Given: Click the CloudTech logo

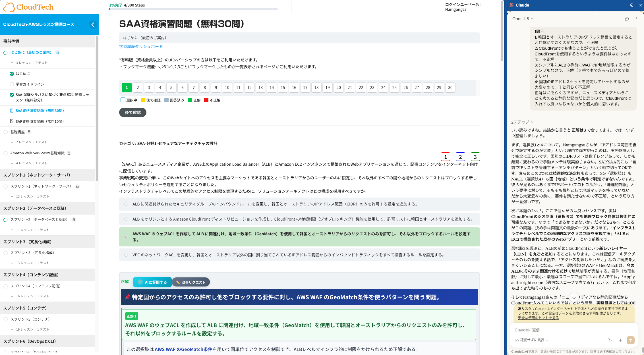Looking at the screenshot, I should point(28,7).
